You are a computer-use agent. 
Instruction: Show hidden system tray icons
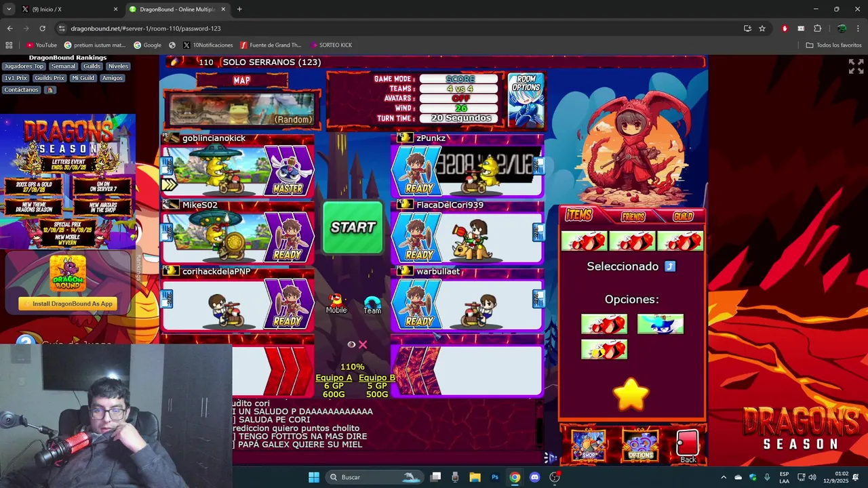[723, 477]
